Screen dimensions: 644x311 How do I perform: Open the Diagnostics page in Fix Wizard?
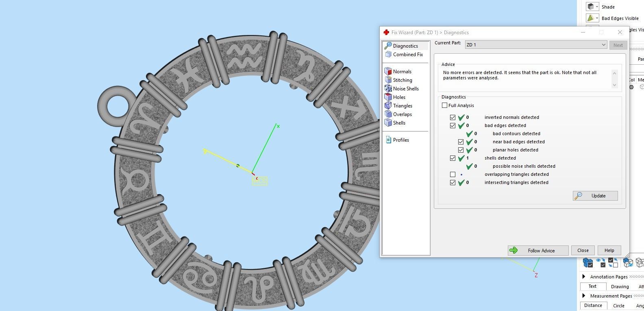coord(405,46)
